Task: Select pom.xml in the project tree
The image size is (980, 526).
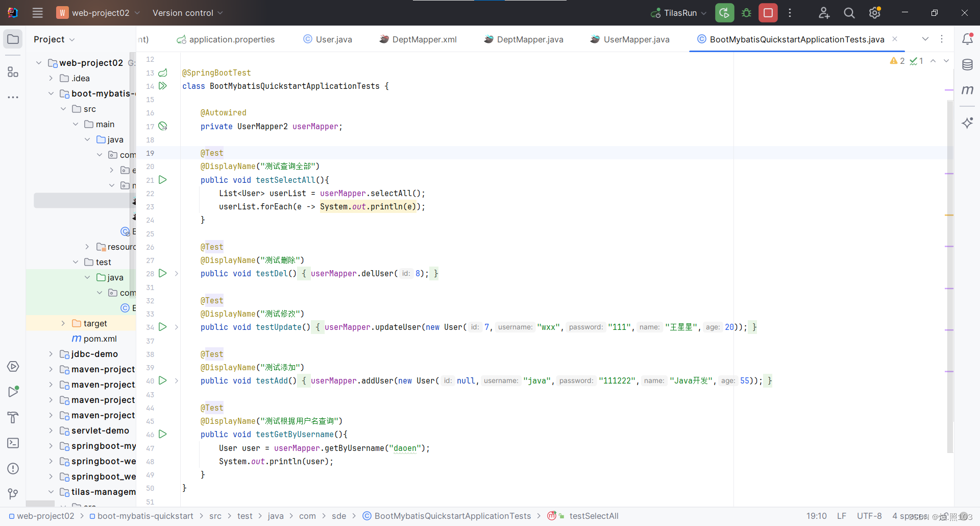Action: [95, 339]
